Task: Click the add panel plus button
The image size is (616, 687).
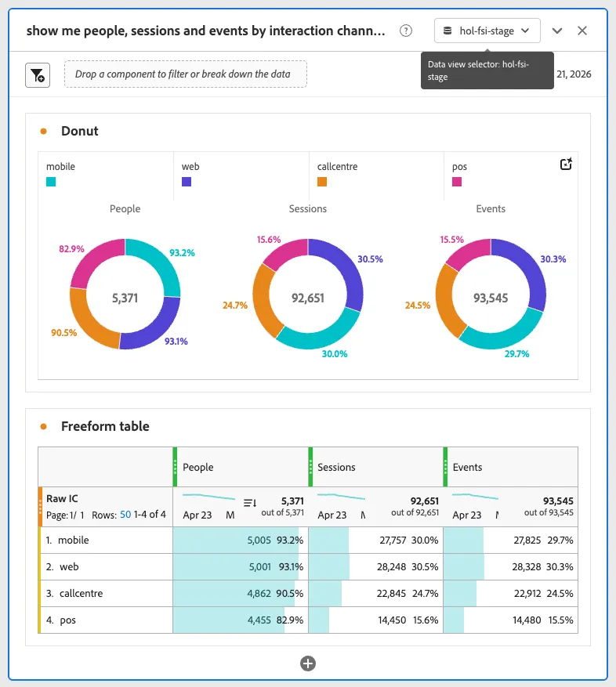Action: (308, 663)
